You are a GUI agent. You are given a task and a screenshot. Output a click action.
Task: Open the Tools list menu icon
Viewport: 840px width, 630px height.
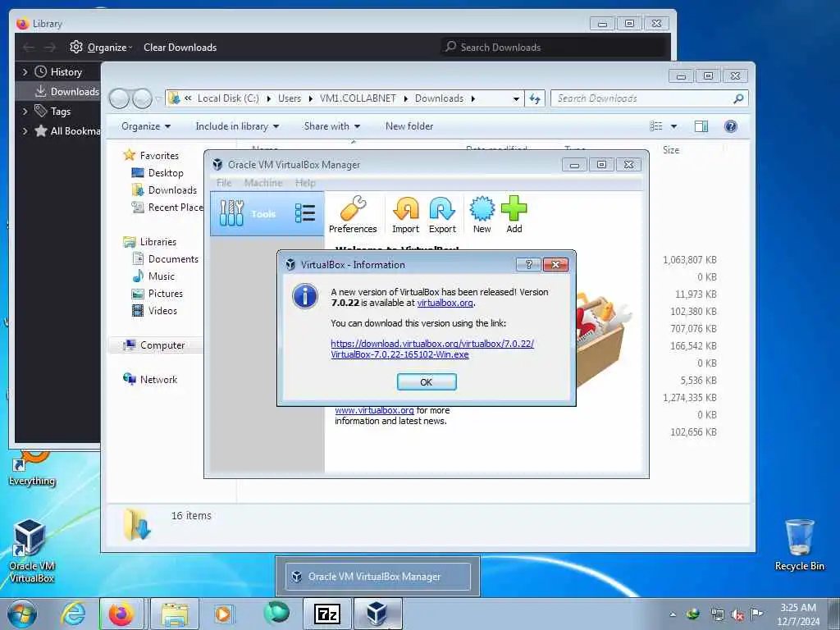point(305,213)
